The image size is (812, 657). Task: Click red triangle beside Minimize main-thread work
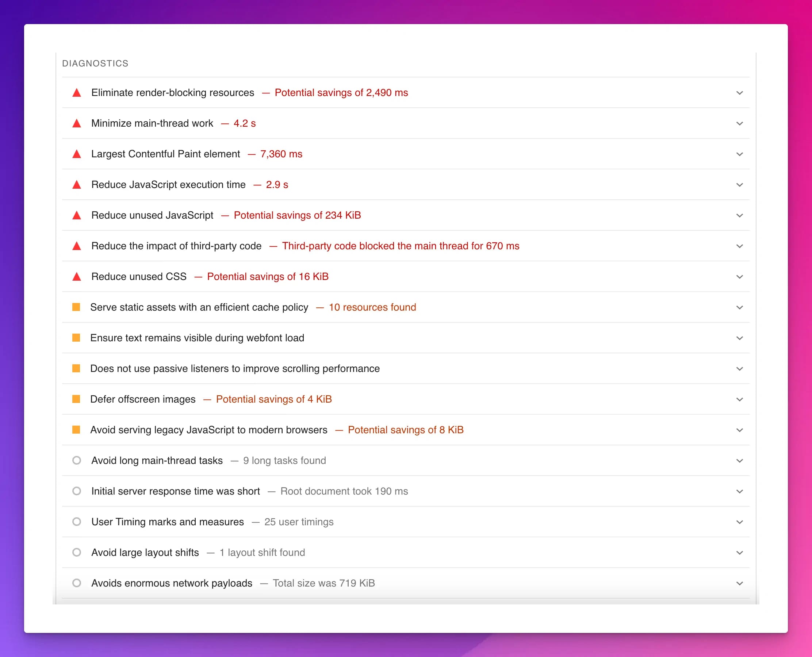(x=77, y=123)
